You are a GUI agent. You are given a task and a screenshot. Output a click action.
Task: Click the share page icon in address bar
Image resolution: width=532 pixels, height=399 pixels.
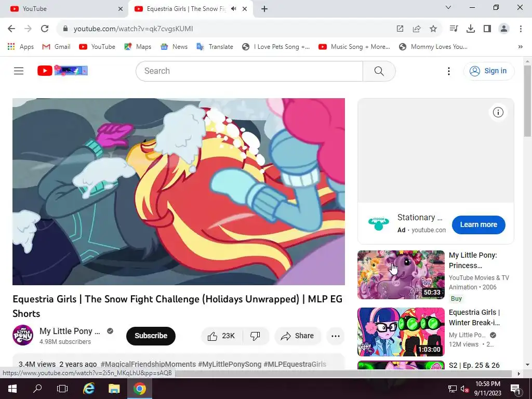[x=417, y=29]
